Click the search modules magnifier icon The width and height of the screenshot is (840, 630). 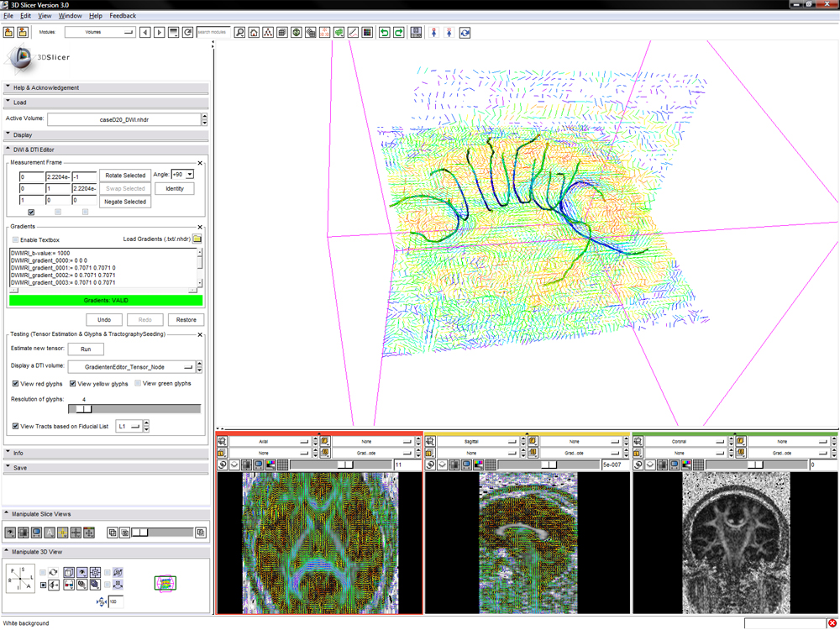[239, 33]
